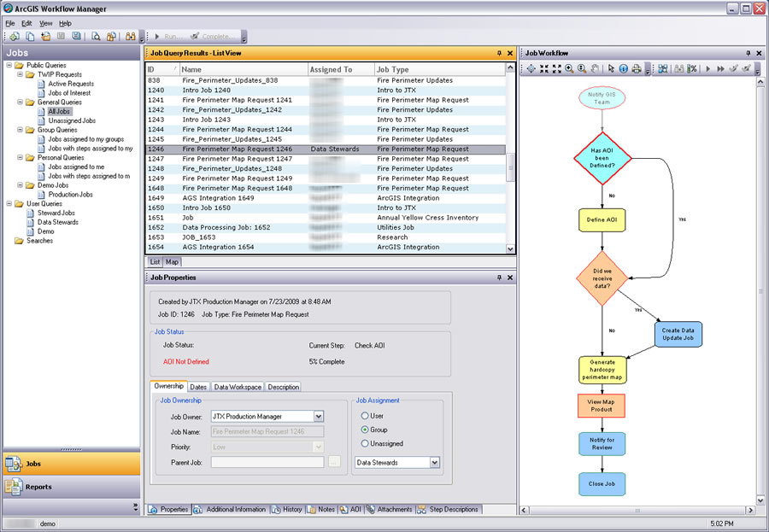Pin the Job Workflow panel
This screenshot has width=769, height=532.
tap(748, 53)
